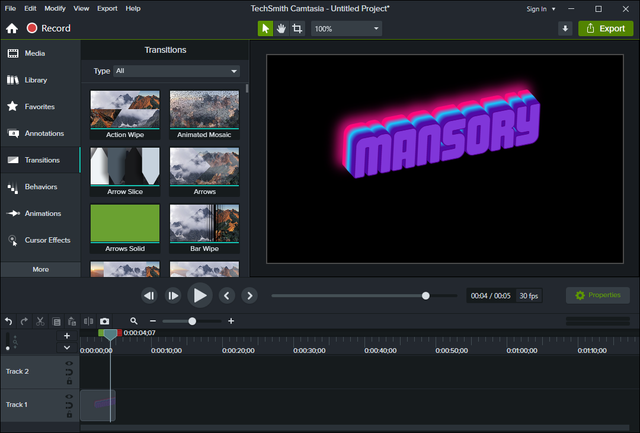This screenshot has height=433, width=640.
Task: Open the Modify menu
Action: (x=55, y=8)
